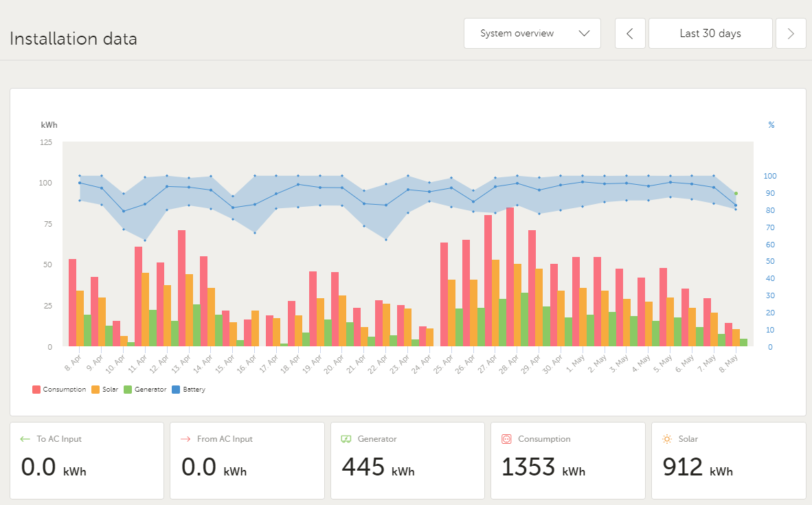Click the Solar sun icon
812x505 pixels.
click(667, 439)
